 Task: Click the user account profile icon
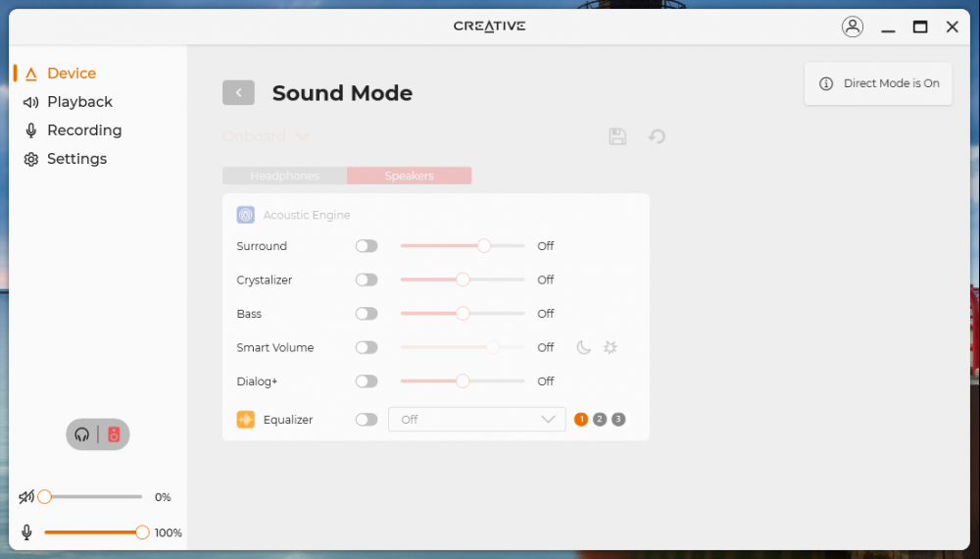point(853,27)
